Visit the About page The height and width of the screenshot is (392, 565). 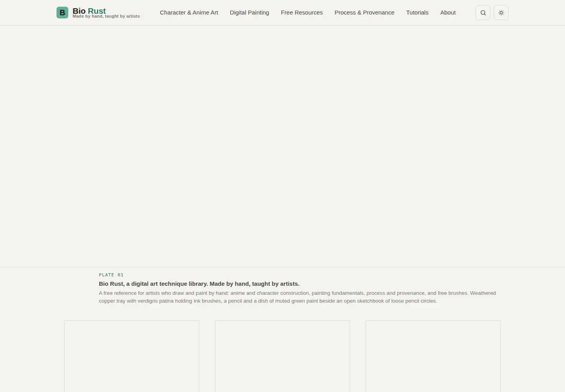pyautogui.click(x=448, y=13)
